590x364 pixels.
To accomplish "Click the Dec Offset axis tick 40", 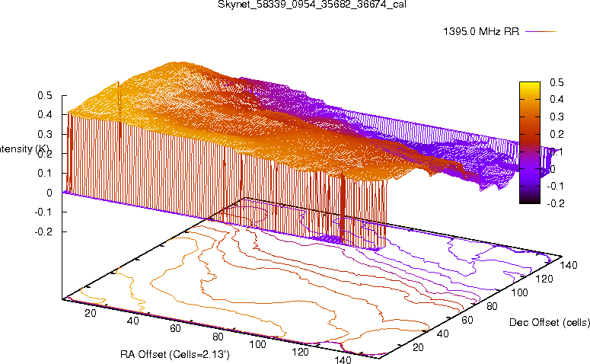I will pyautogui.click(x=442, y=334).
